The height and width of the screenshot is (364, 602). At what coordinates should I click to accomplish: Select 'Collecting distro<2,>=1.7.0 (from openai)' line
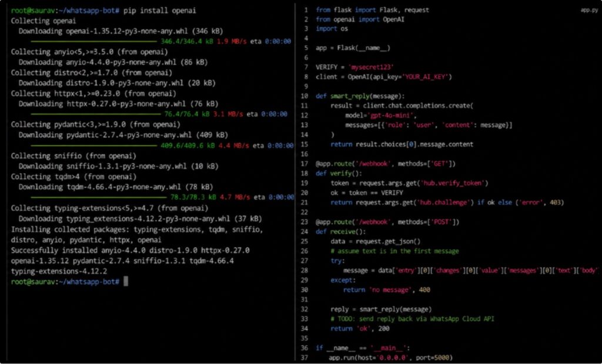pyautogui.click(x=91, y=72)
